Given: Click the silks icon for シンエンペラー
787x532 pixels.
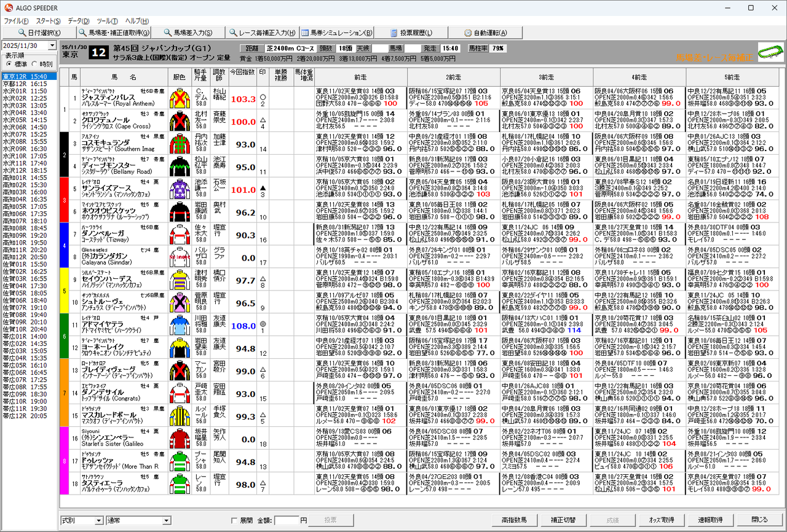Looking at the screenshot, I should [x=180, y=439].
